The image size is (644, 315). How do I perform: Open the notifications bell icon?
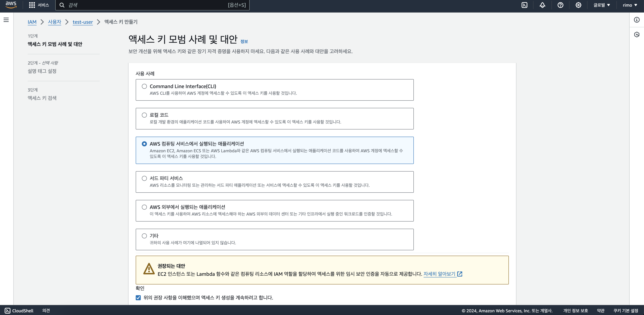coord(542,5)
